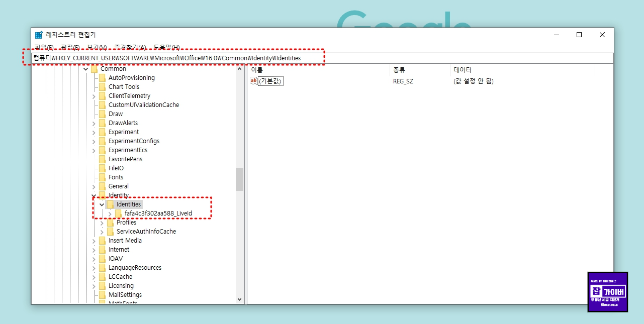
Task: Expand the Internet key
Action: tap(94, 250)
